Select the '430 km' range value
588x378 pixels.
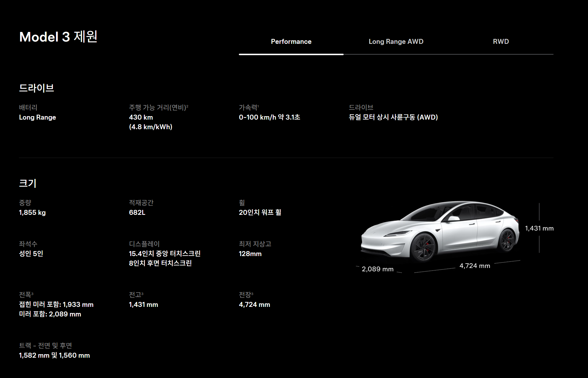(141, 117)
